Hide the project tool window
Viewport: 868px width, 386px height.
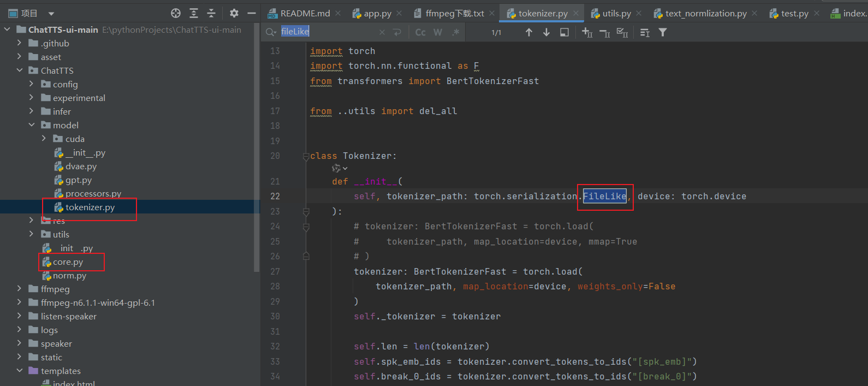coord(252,13)
